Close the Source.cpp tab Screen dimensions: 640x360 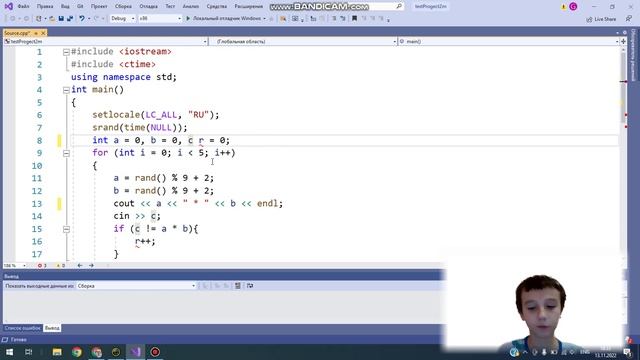coord(43,33)
